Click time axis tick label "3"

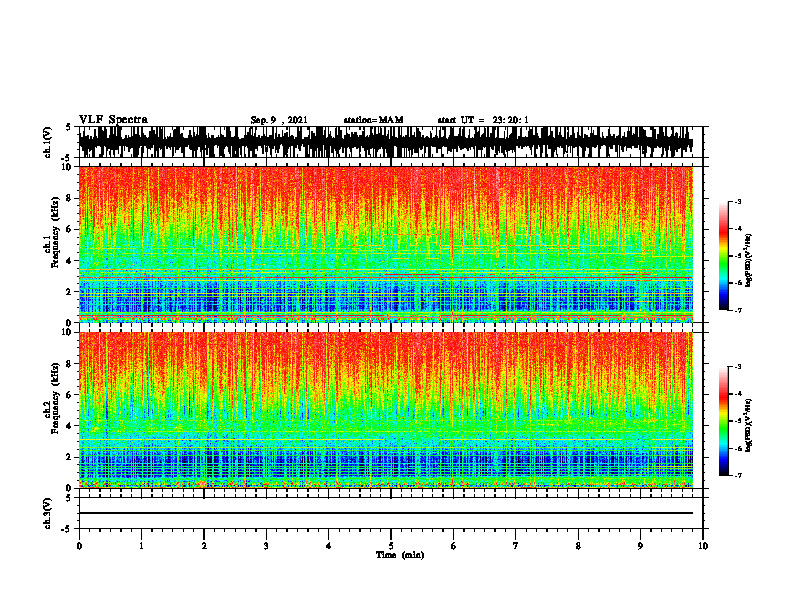266,546
